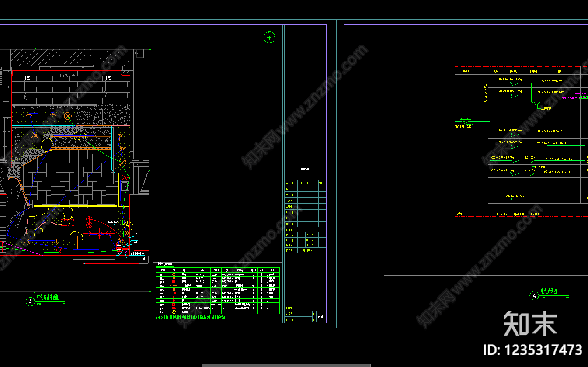Click the large orange crossed-circle lamp symbol
This screenshot has width=588, height=367.
pos(68,116)
